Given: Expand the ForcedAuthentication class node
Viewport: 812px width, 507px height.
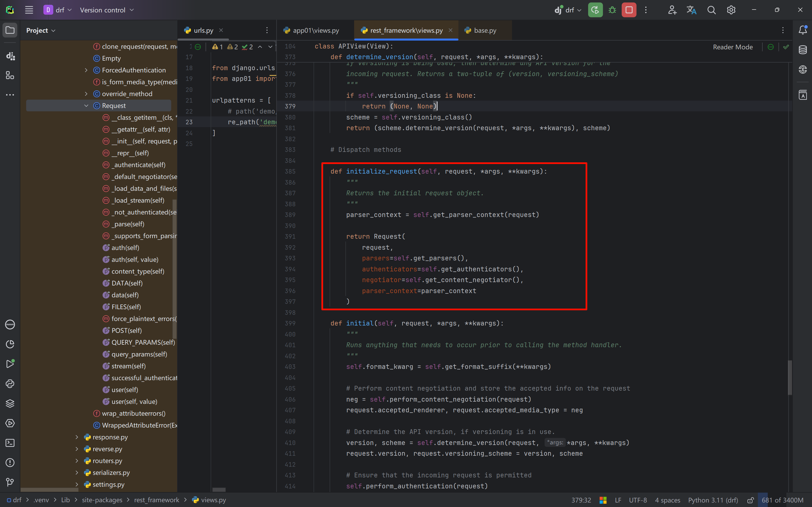Looking at the screenshot, I should (86, 70).
